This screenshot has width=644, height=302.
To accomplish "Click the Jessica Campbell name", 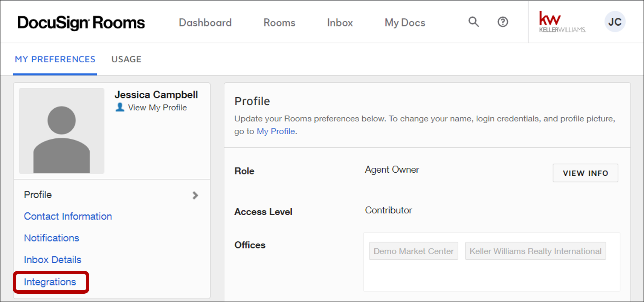I will (x=156, y=95).
